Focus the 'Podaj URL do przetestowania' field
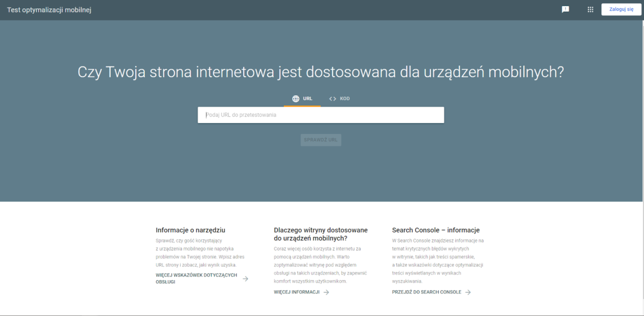644x316 pixels. 320,115
